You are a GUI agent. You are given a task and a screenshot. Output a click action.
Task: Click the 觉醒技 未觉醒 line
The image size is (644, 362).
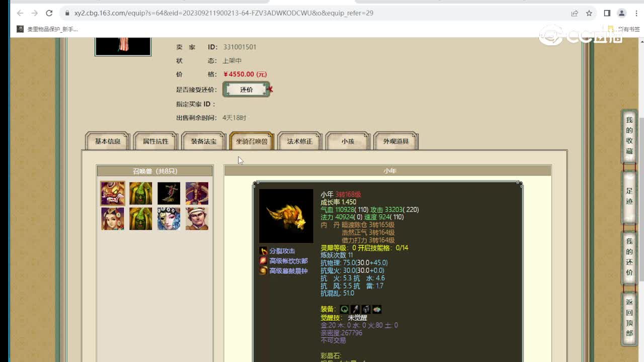344,318
